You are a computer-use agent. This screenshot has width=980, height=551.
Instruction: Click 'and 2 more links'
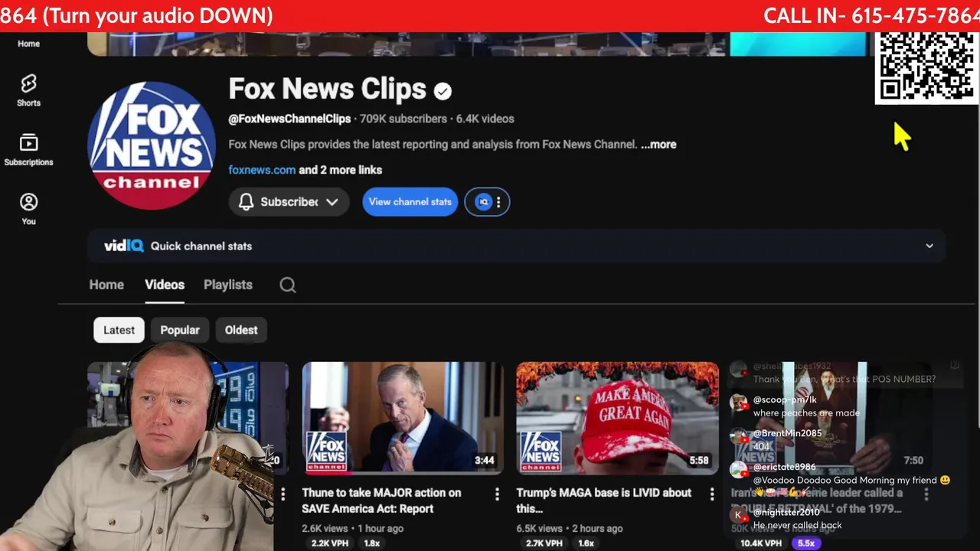340,170
